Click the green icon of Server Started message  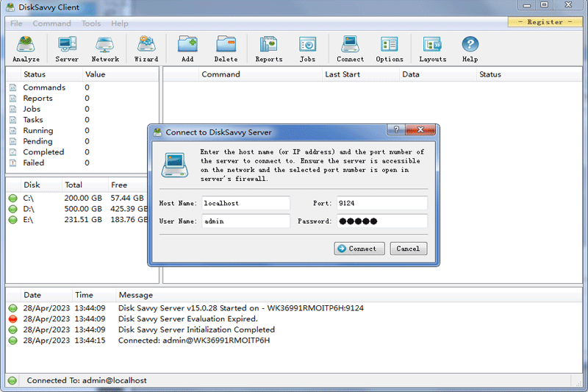[12, 308]
